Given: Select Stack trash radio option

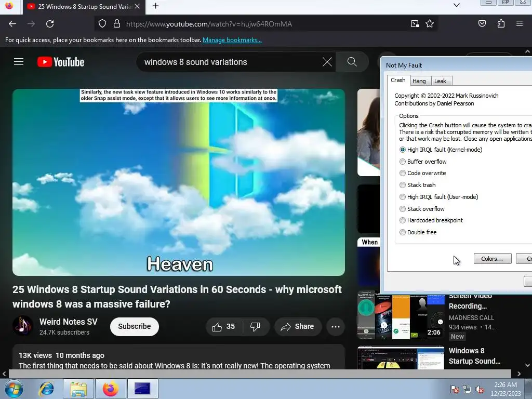Looking at the screenshot, I should (418, 185).
